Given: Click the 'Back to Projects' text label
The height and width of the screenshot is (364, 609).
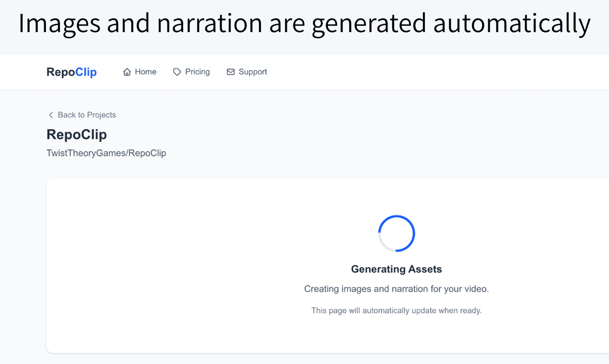Looking at the screenshot, I should click(87, 115).
